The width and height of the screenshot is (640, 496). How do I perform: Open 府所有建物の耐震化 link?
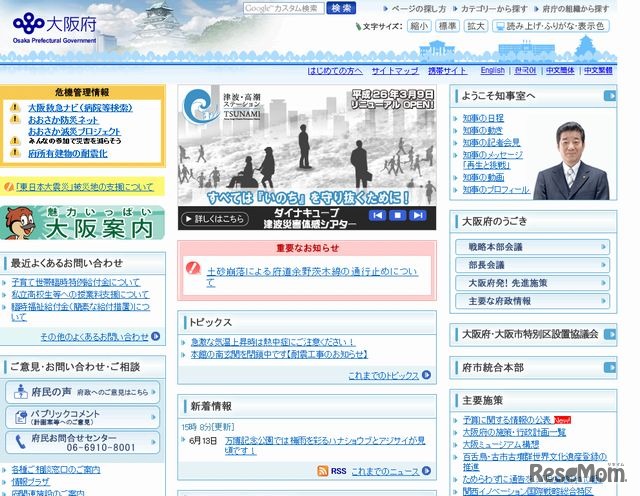point(68,153)
